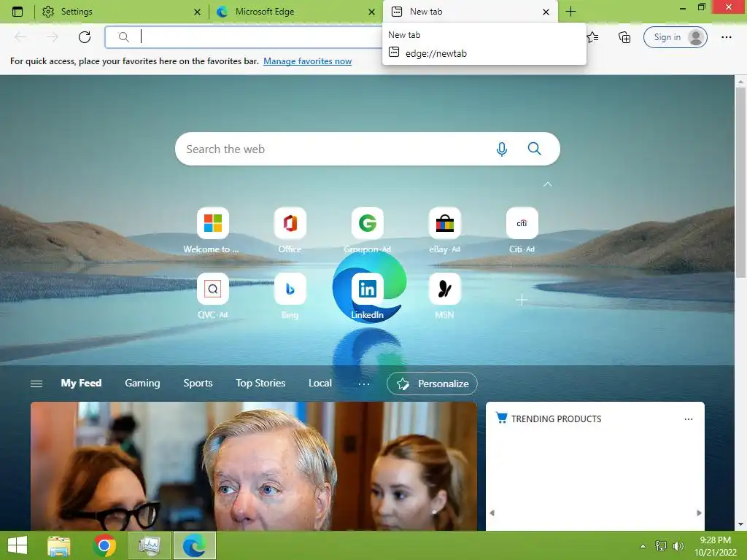Select the Gaming feed tab
Screen dimensions: 747x560
142,384
